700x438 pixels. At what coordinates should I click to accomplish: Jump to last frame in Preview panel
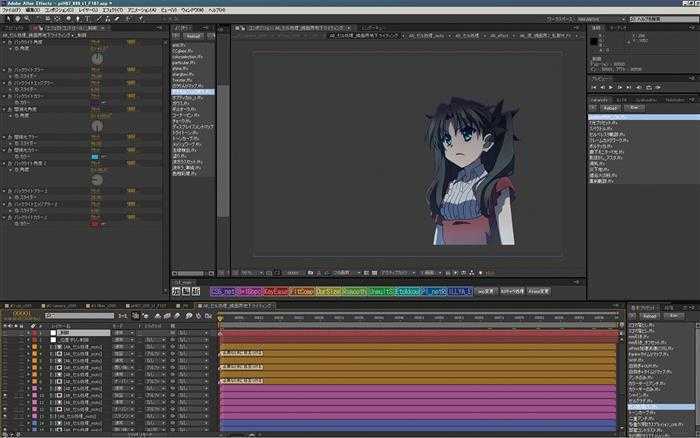[x=629, y=88]
